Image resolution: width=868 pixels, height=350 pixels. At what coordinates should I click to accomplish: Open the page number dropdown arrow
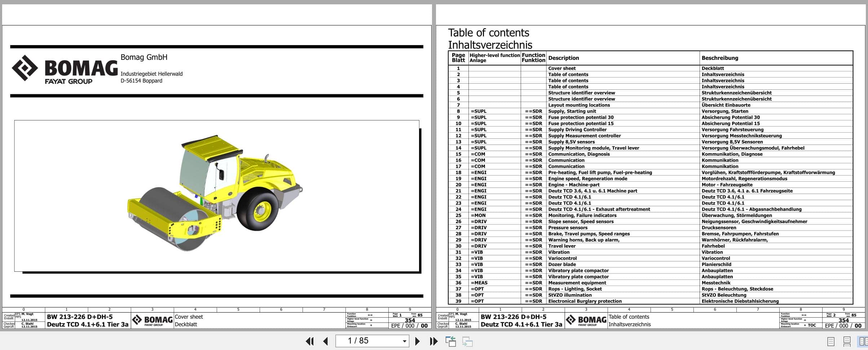[405, 341]
